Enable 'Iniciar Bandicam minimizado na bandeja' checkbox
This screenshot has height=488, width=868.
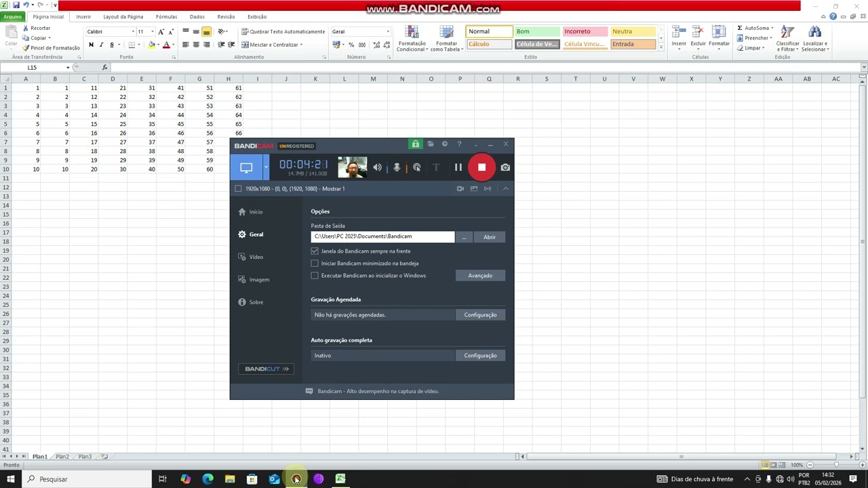(x=315, y=263)
